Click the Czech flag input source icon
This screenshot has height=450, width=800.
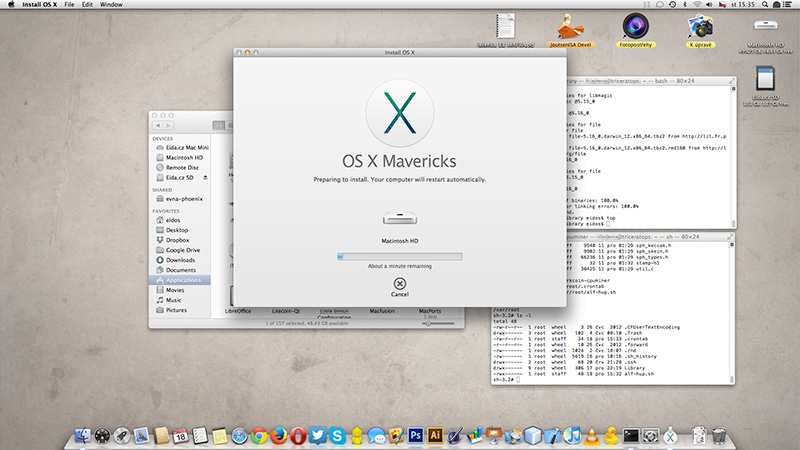click(x=722, y=4)
